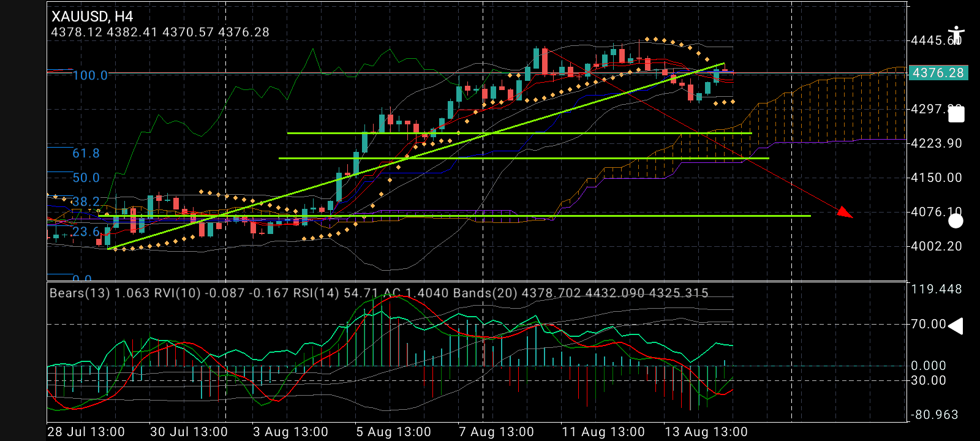Tap the -80.963 indicator scale value

tap(935, 415)
